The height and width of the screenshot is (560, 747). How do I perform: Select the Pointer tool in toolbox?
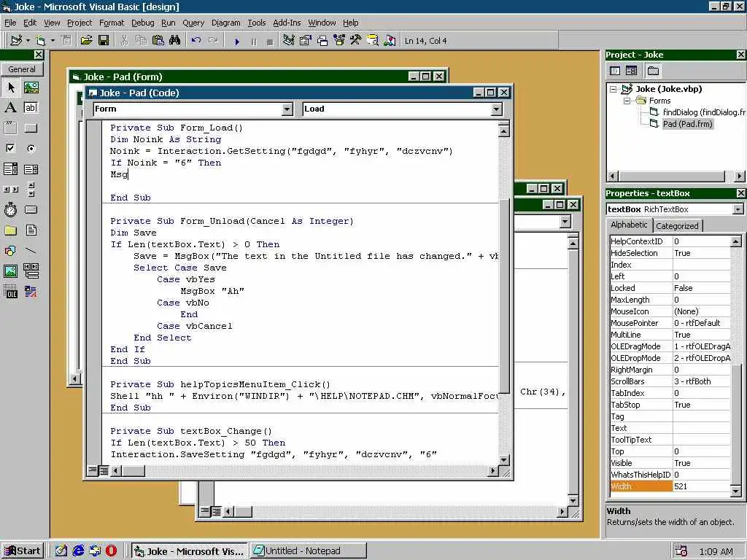[10, 87]
